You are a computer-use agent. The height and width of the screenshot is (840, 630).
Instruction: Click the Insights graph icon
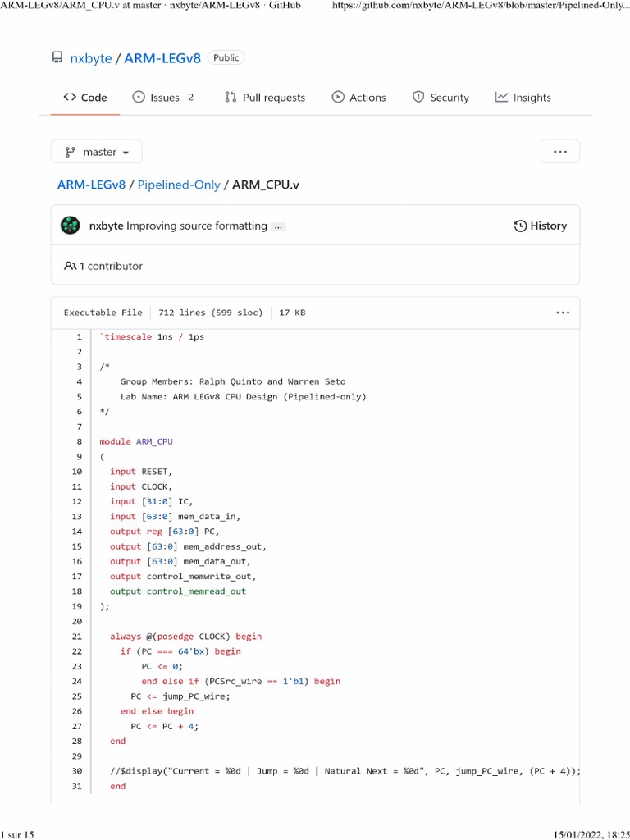tap(501, 97)
